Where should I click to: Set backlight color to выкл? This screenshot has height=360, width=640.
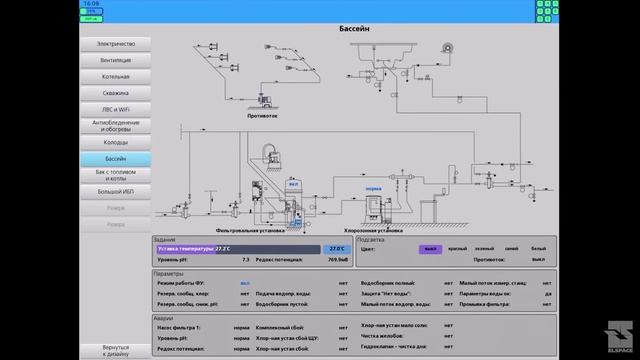pos(430,249)
